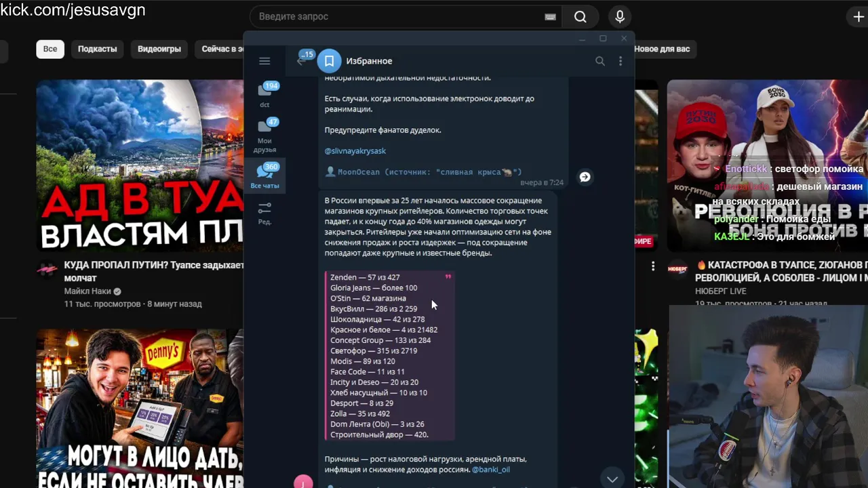The width and height of the screenshot is (868, 488).
Task: Click the ВкусВилл — 286 из 2 259 line
Action: coord(374,308)
